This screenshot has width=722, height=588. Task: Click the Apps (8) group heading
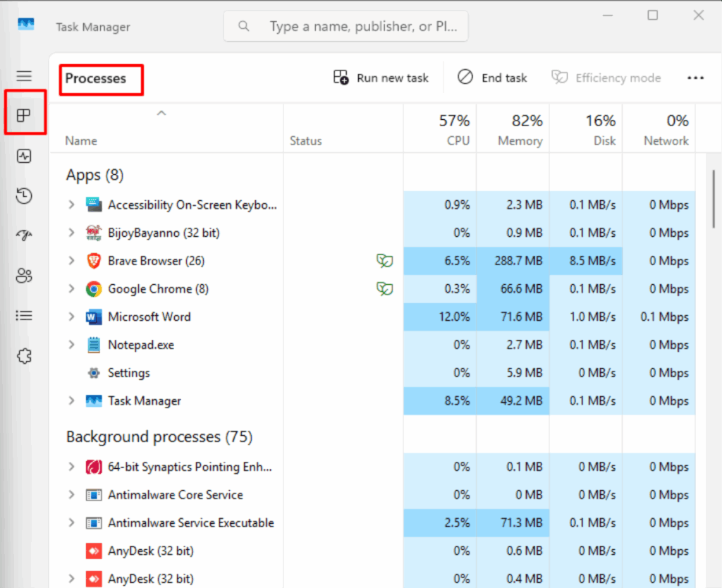95,175
